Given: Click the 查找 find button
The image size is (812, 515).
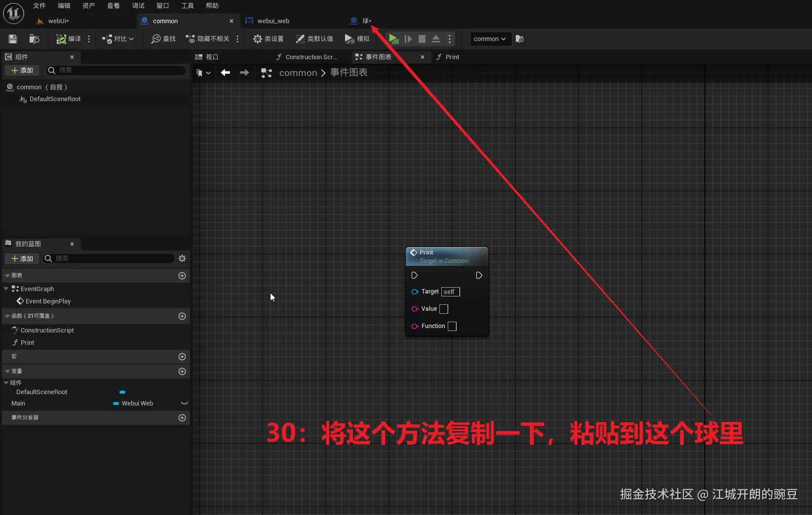Looking at the screenshot, I should pos(163,39).
